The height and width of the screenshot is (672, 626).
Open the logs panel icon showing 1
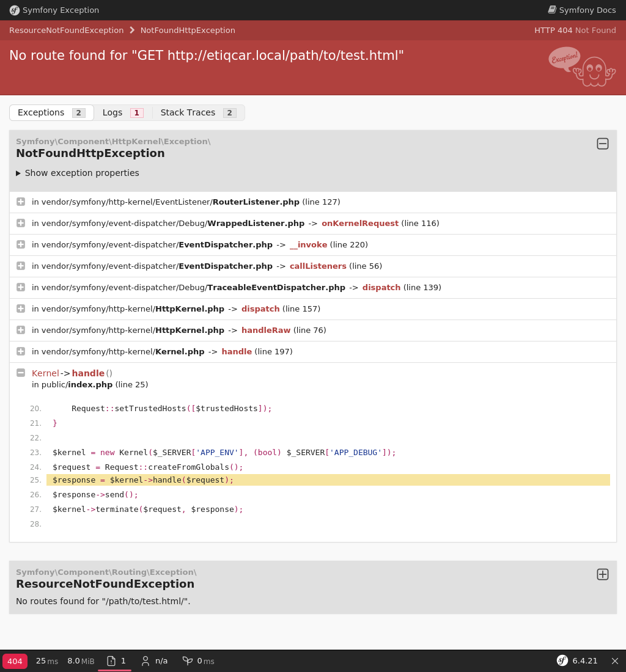[x=116, y=661]
